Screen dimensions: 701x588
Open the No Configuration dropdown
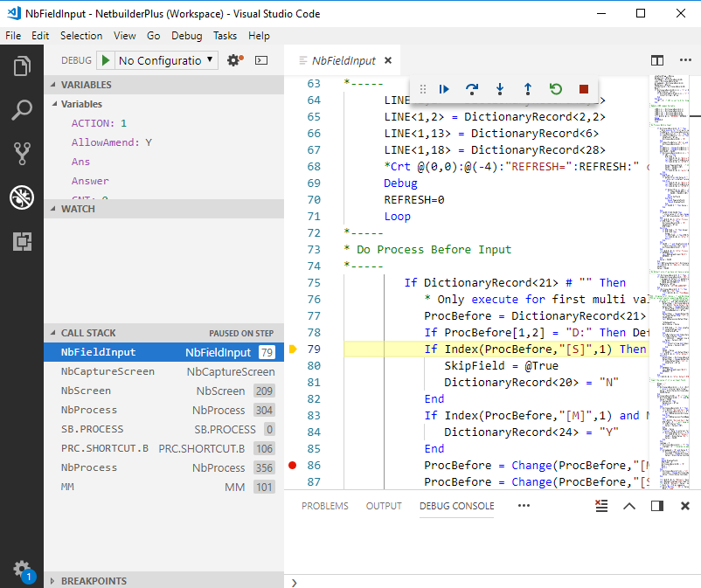pos(166,60)
